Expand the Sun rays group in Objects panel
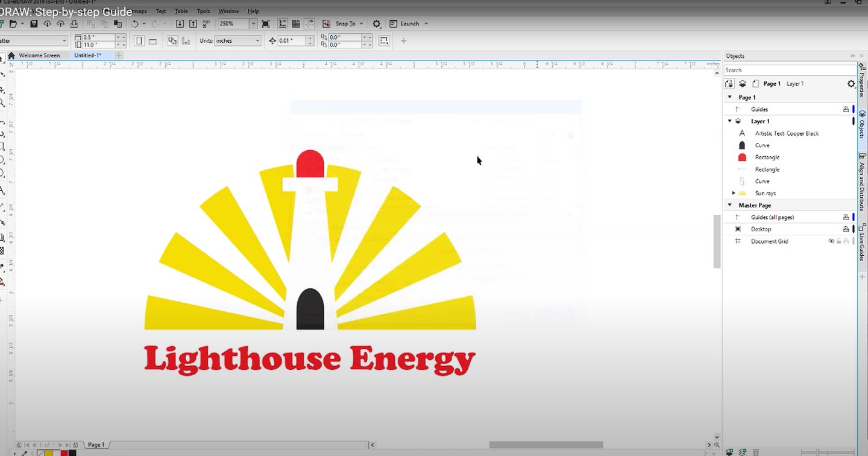 (x=734, y=193)
